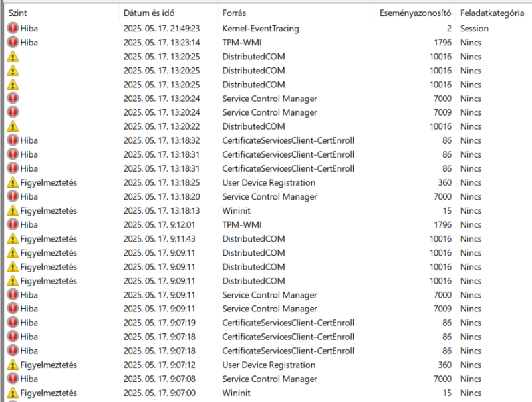Sort by the Eseményazonosító column header

415,13
